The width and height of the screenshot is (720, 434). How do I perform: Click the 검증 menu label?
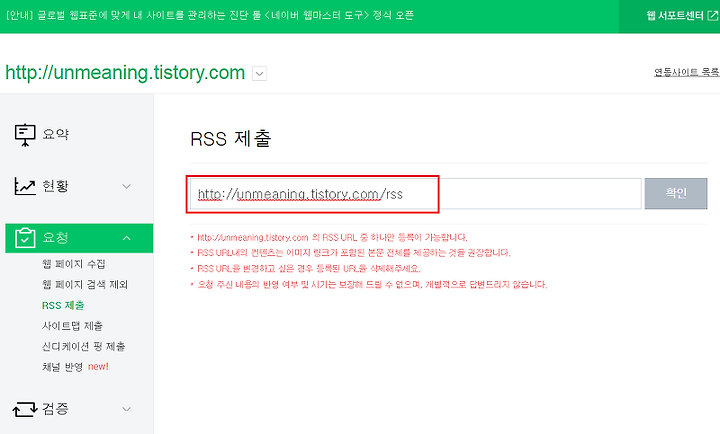click(x=56, y=408)
